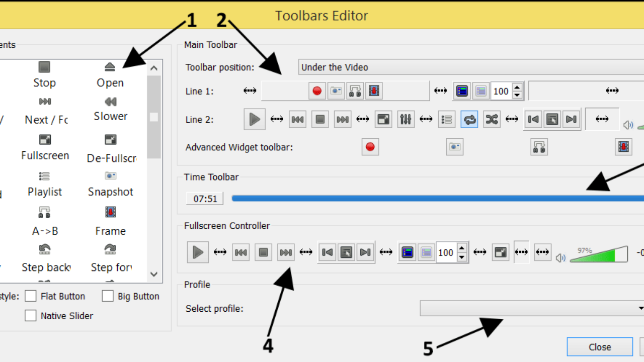Click the Repeat icon highlighted in Line 2

pos(469,119)
